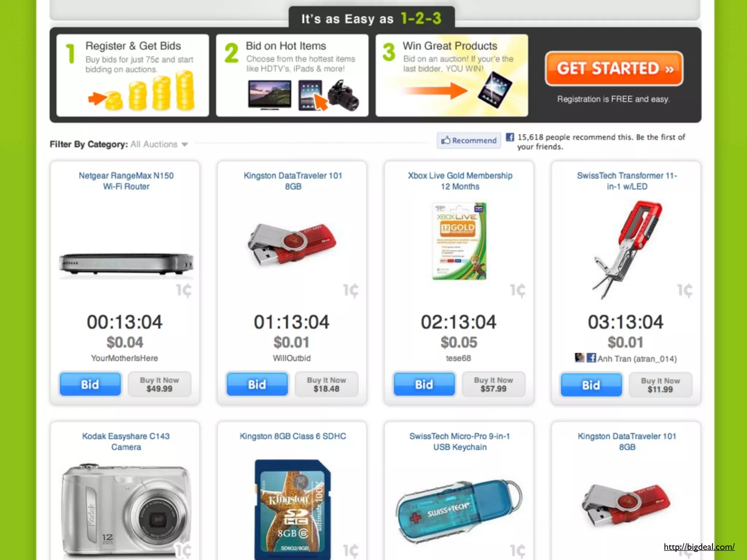Click the 1¢ badge on Netgear router card

pyautogui.click(x=183, y=291)
